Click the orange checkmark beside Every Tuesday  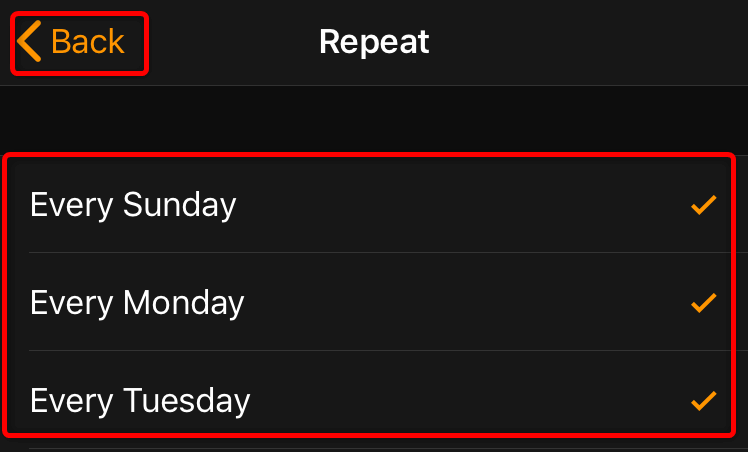point(704,401)
